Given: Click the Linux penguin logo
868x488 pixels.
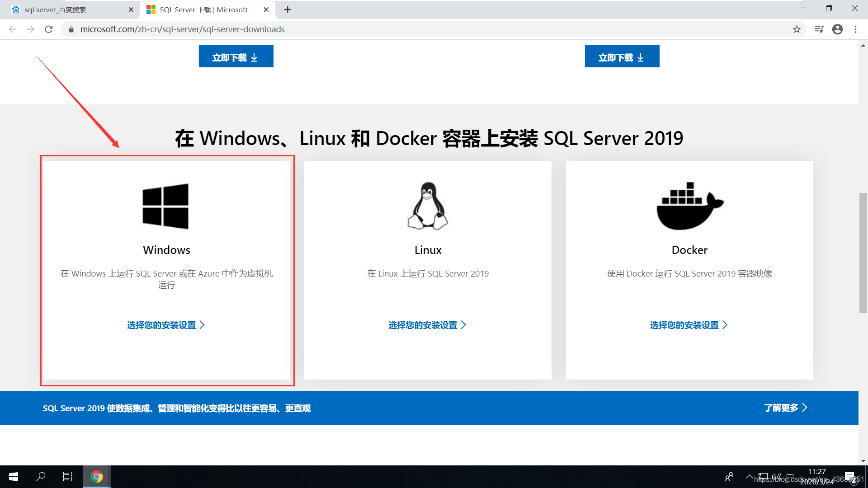Looking at the screenshot, I should [x=428, y=206].
